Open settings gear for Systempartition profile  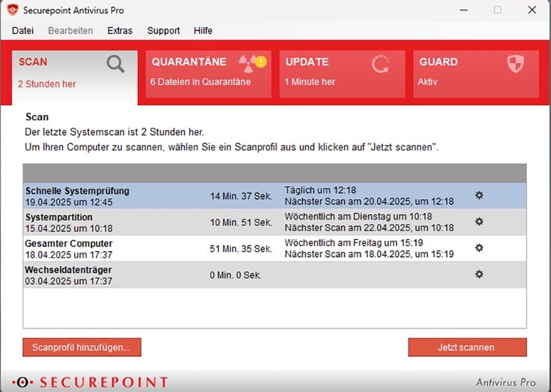(x=479, y=222)
